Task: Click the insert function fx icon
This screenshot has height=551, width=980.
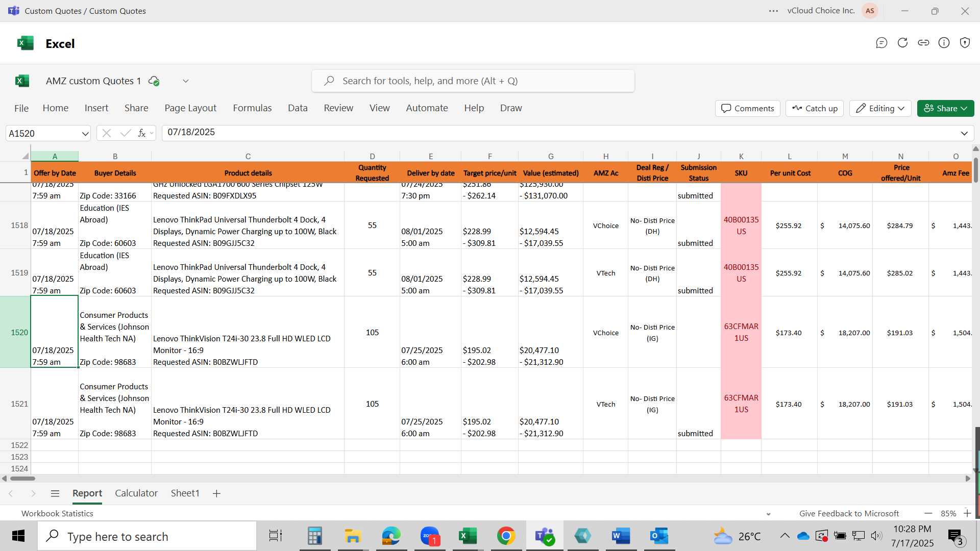Action: (x=142, y=133)
